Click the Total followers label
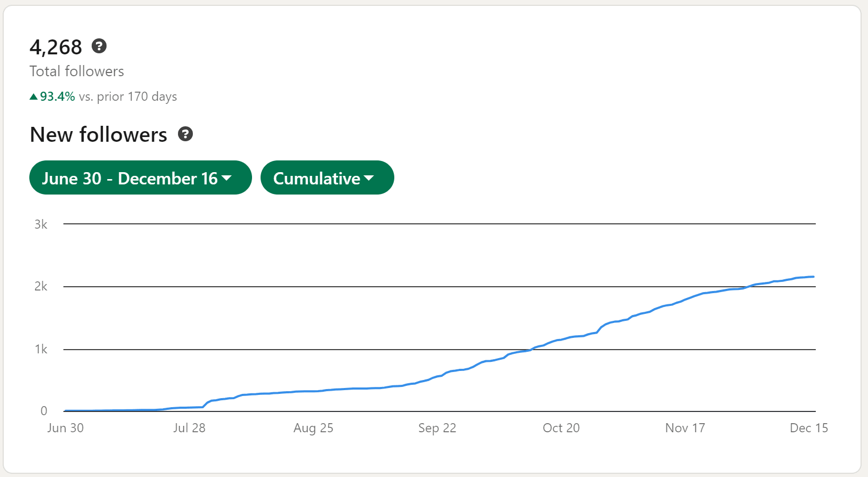 click(77, 71)
